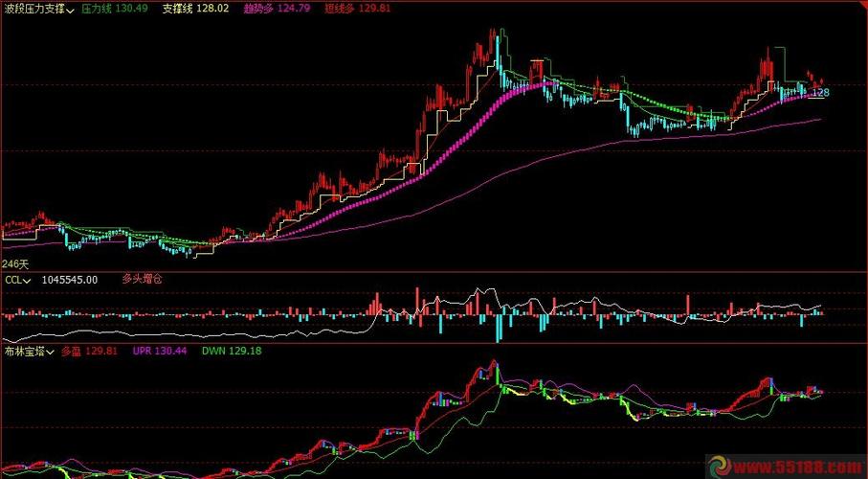
Task: Click the CCL value 1045545.00
Action: click(x=70, y=280)
